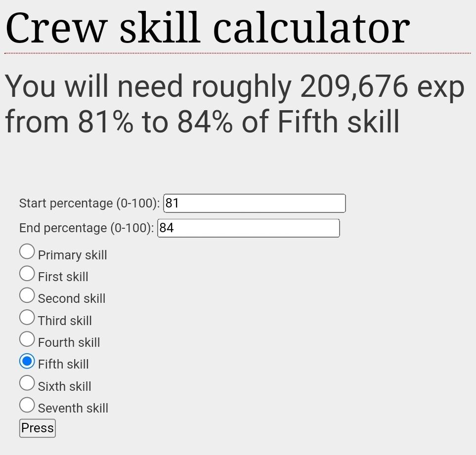Click into the End percentage input box
This screenshot has width=476, height=455.
tap(248, 228)
